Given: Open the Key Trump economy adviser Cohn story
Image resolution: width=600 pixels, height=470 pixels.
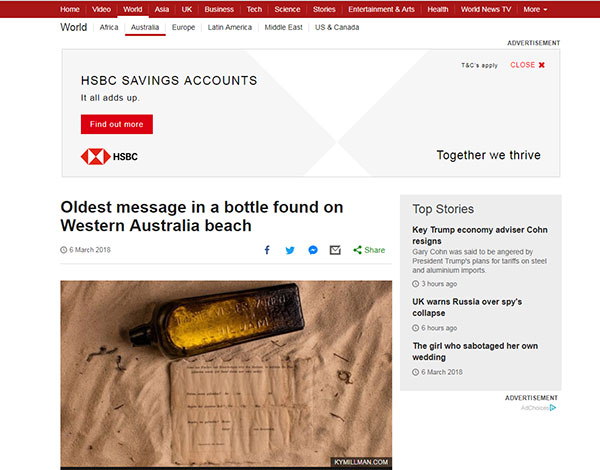Looking at the screenshot, I should point(480,235).
